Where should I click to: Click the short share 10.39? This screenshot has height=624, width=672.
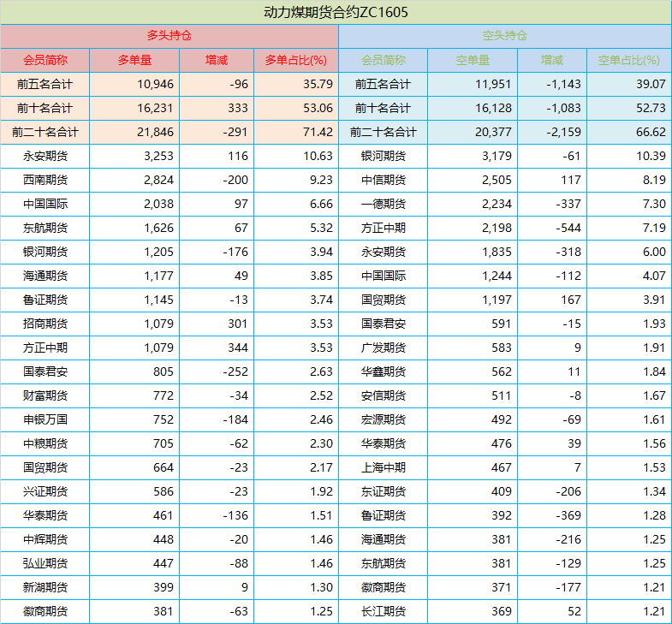(x=651, y=156)
